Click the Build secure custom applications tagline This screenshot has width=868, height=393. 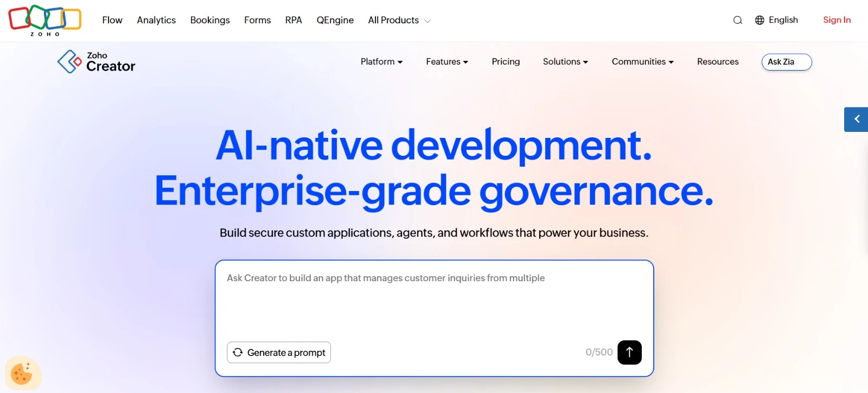coord(434,233)
